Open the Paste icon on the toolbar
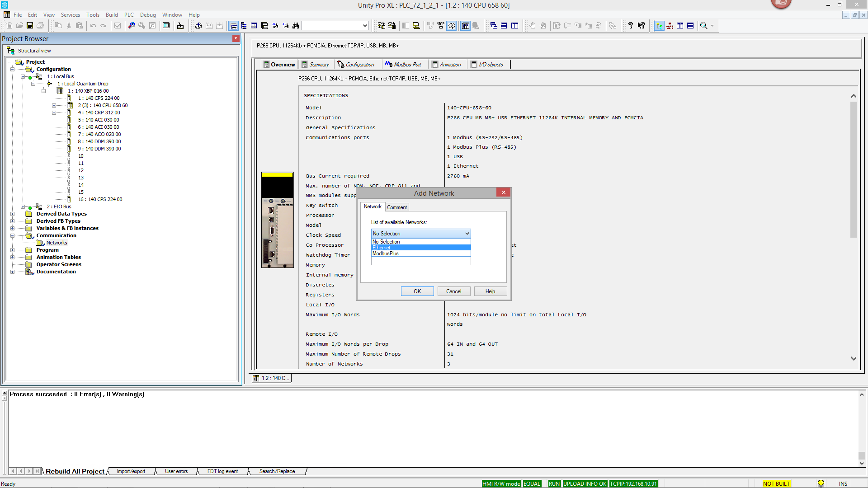 coord(79,25)
